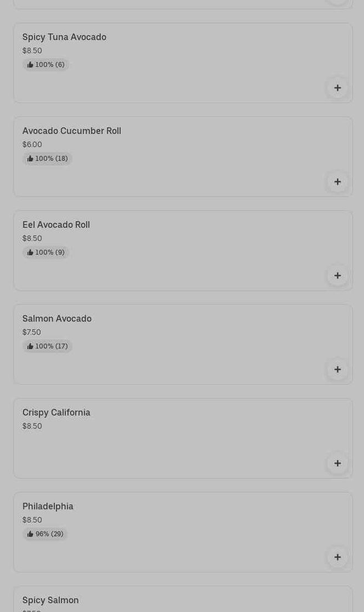Open the Spicy Salmon menu item

point(50,600)
